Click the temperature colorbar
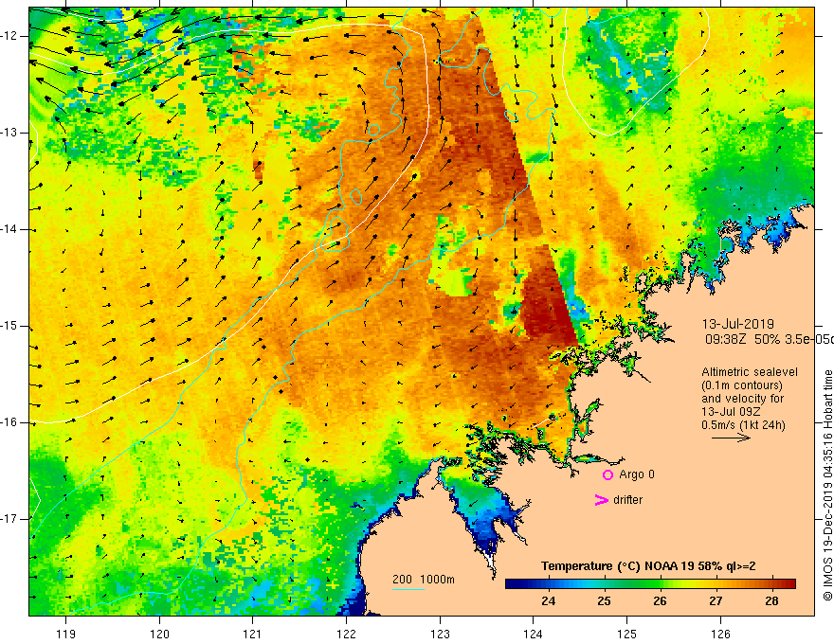834x644 pixels. pyautogui.click(x=650, y=584)
